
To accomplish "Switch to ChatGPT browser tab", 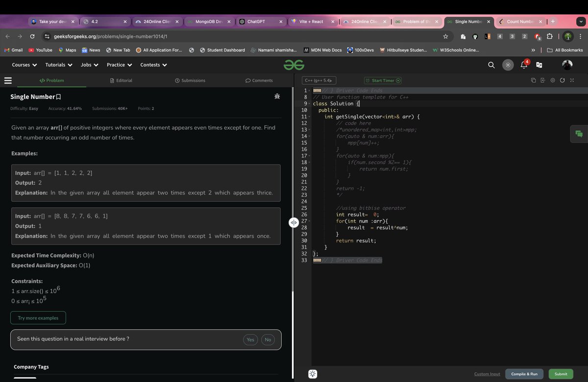I will click(261, 22).
